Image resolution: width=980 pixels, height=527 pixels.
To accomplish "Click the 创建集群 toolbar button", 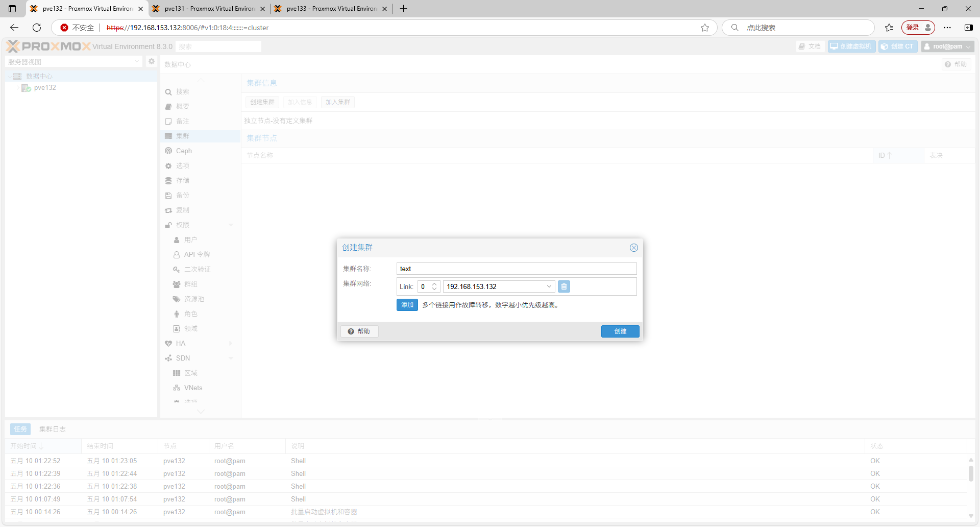I will point(262,102).
